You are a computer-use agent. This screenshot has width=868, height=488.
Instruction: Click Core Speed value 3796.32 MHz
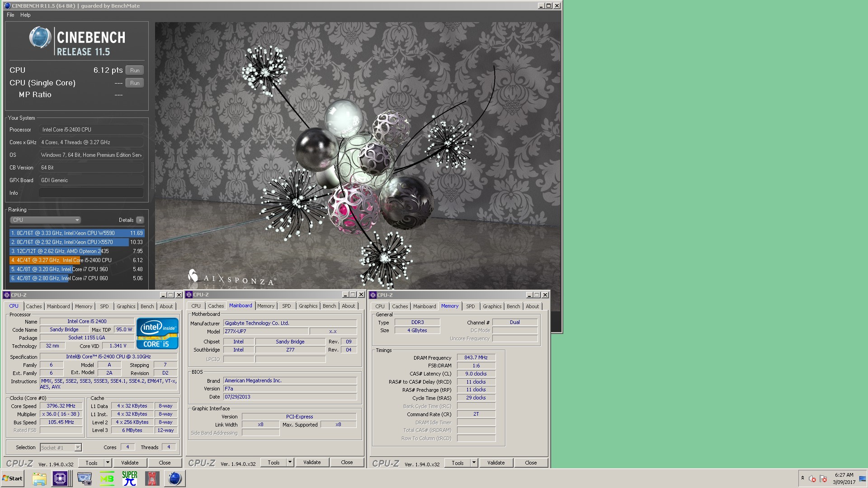[x=61, y=406]
